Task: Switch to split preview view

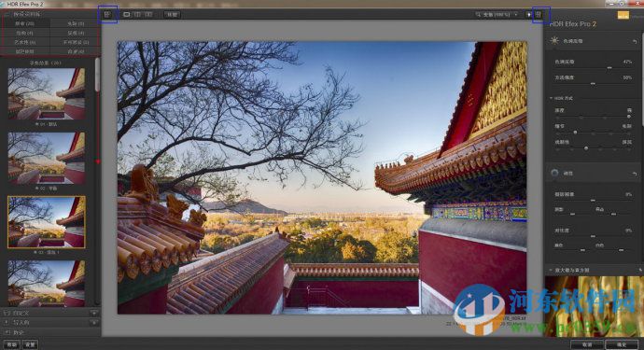Action: coord(137,14)
